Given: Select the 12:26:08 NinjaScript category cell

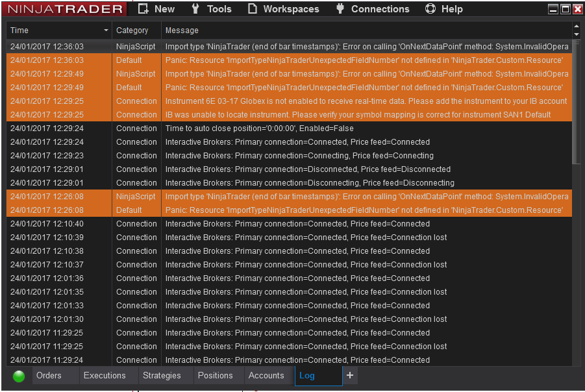Looking at the screenshot, I should click(136, 197).
